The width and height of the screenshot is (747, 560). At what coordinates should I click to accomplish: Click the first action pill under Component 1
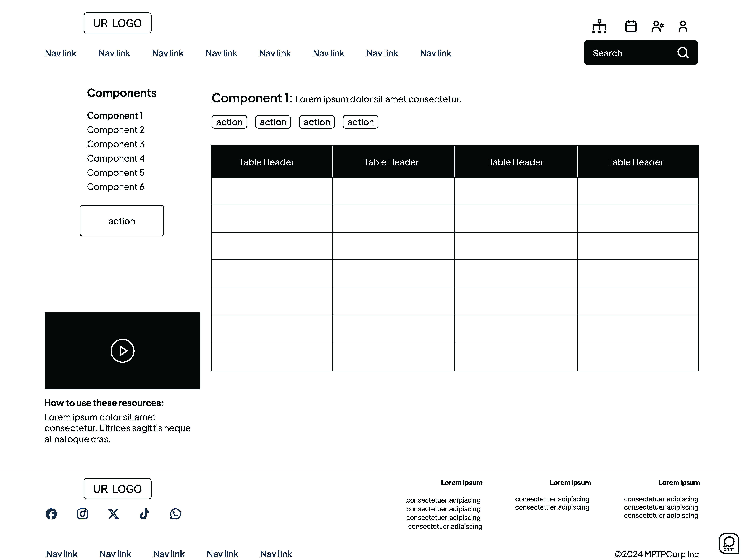(229, 122)
